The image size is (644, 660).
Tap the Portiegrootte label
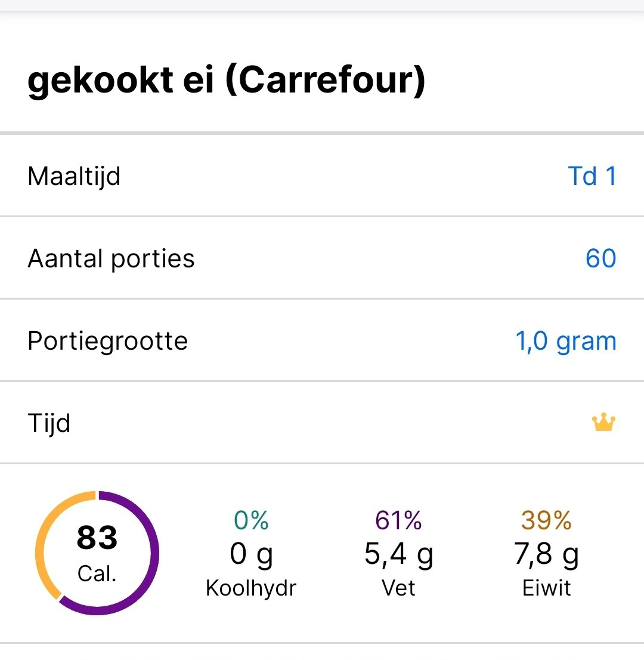107,341
